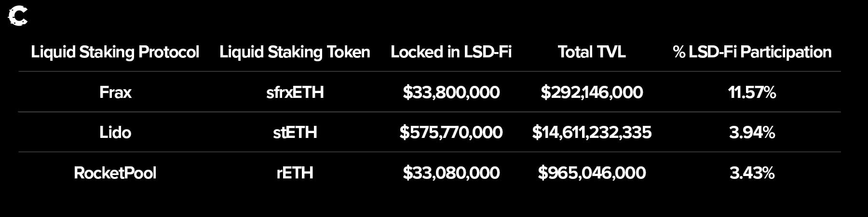
Task: Select the $33,800,000 locked value
Action: [x=451, y=92]
